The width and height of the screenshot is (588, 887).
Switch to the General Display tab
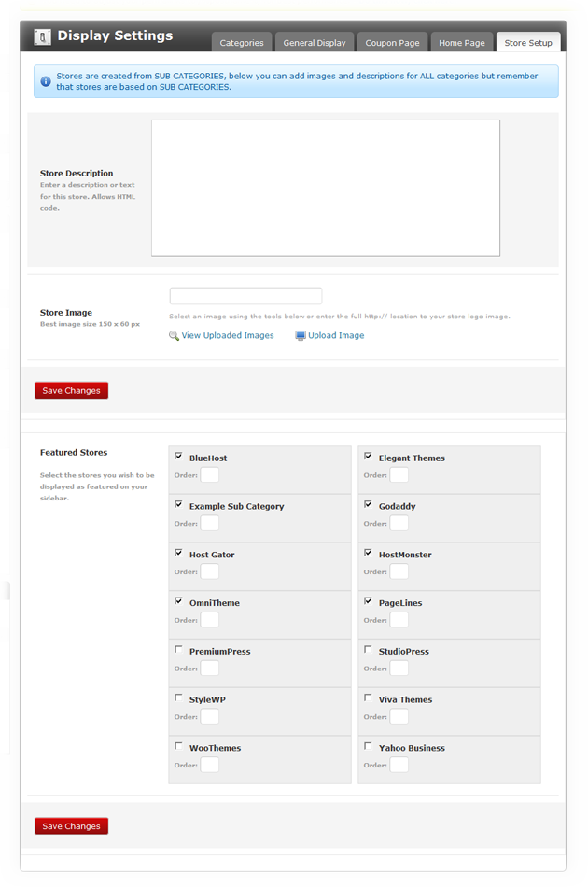[315, 42]
